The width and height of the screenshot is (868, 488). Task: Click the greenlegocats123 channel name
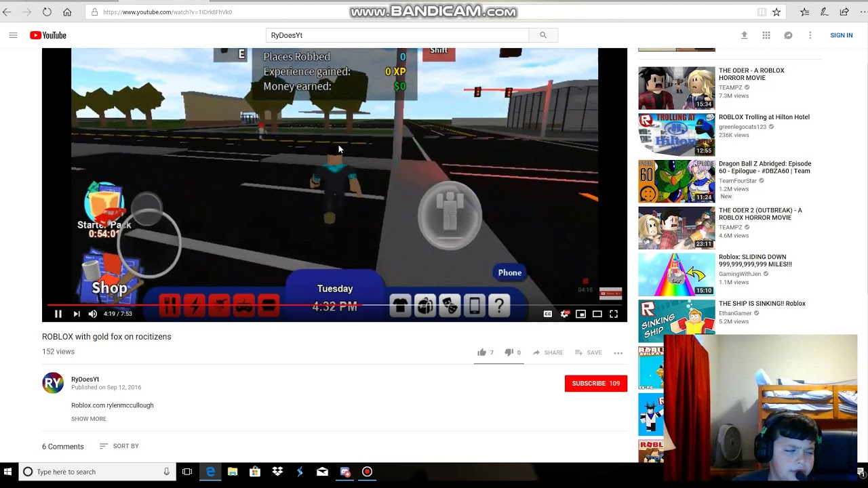pos(743,127)
